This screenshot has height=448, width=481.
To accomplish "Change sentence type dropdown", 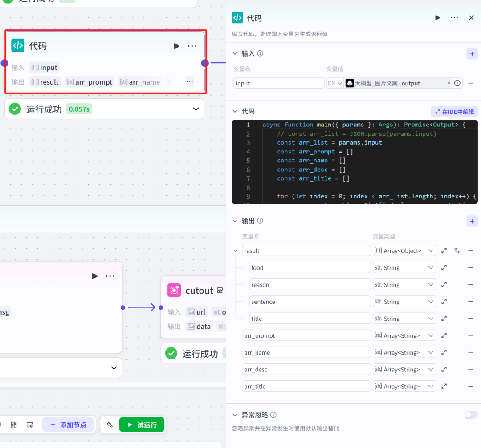I will tap(404, 302).
